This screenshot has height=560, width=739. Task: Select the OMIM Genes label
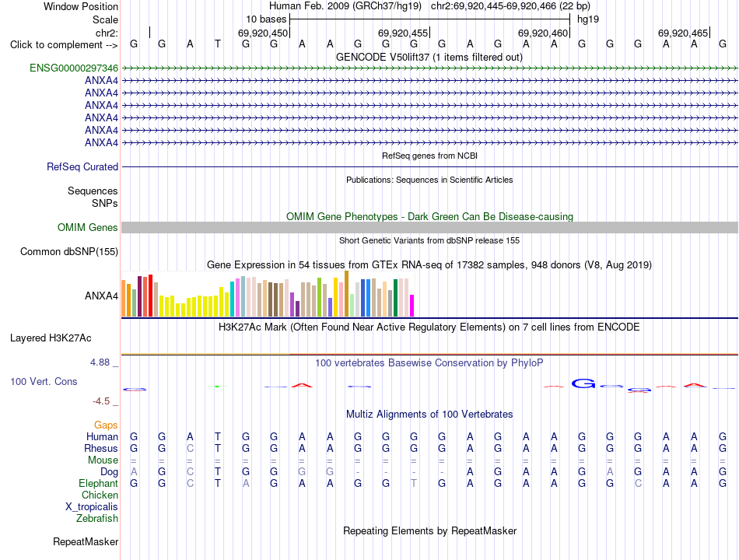pyautogui.click(x=87, y=227)
